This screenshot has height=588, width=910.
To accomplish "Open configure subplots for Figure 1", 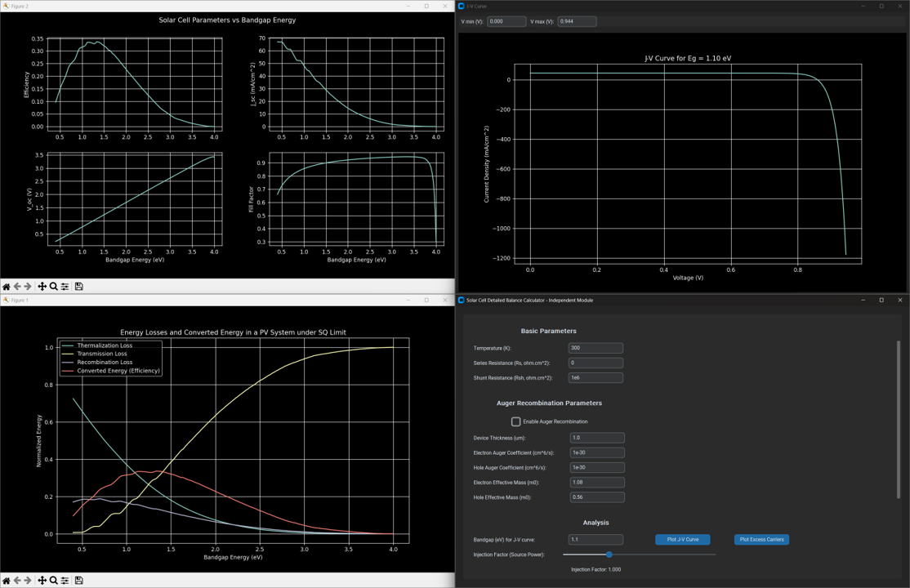I will point(65,580).
